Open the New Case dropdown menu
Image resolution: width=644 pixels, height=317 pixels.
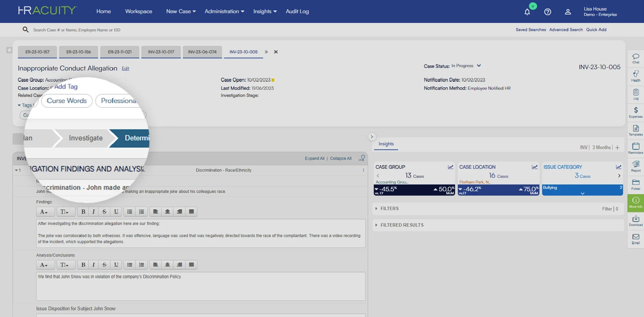click(181, 11)
